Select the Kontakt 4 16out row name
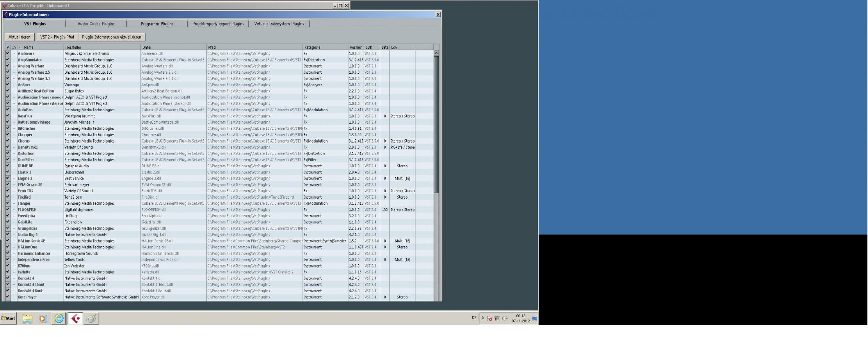 [31, 284]
